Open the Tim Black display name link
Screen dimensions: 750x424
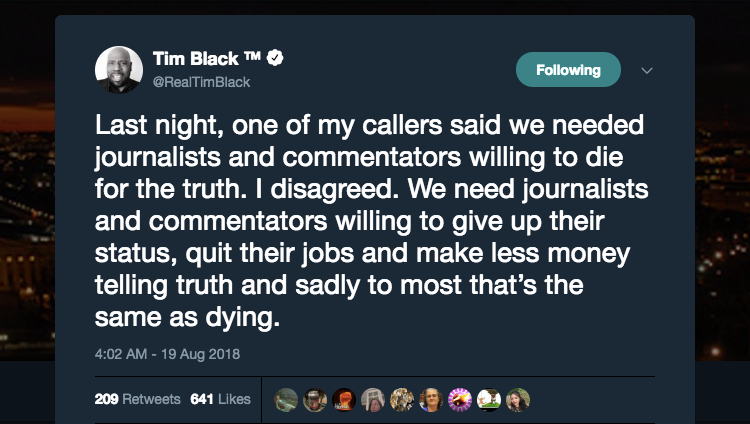tap(194, 59)
